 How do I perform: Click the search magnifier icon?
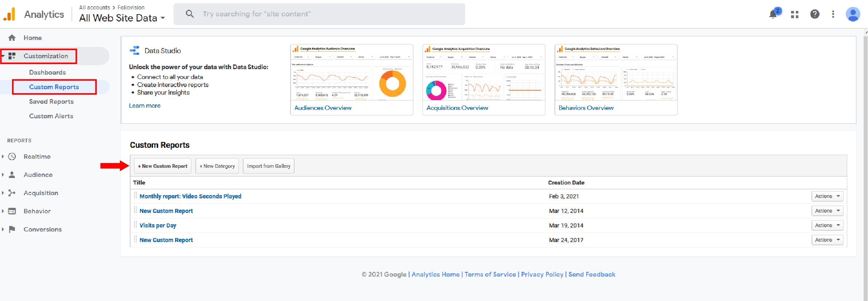pos(190,14)
